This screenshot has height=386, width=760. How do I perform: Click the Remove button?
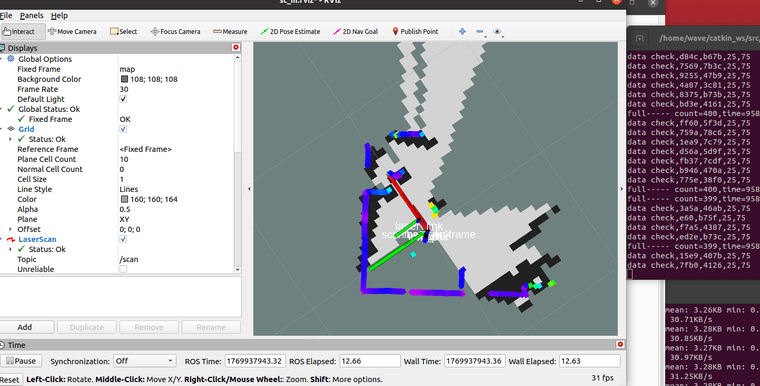[149, 327]
